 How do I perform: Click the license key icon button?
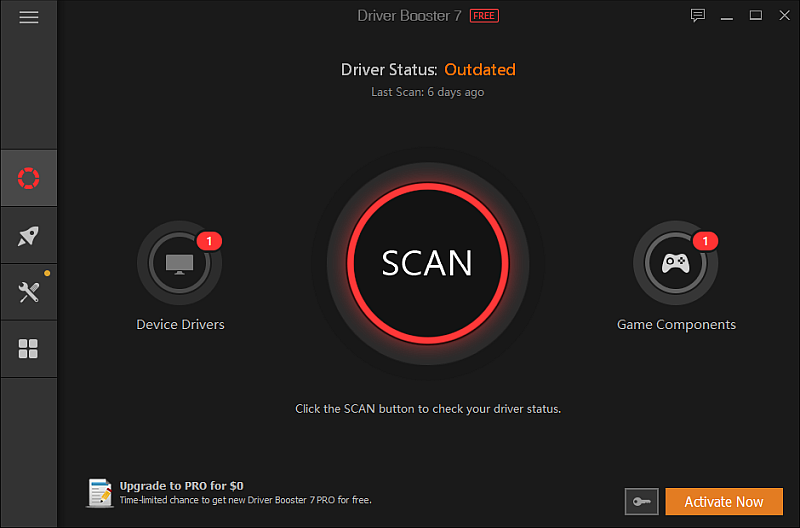pos(641,501)
